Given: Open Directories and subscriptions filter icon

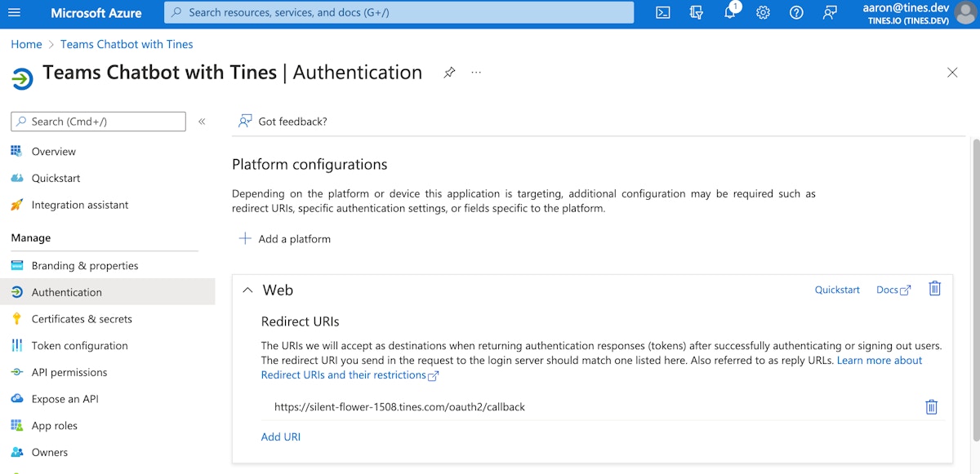Looking at the screenshot, I should tap(696, 12).
